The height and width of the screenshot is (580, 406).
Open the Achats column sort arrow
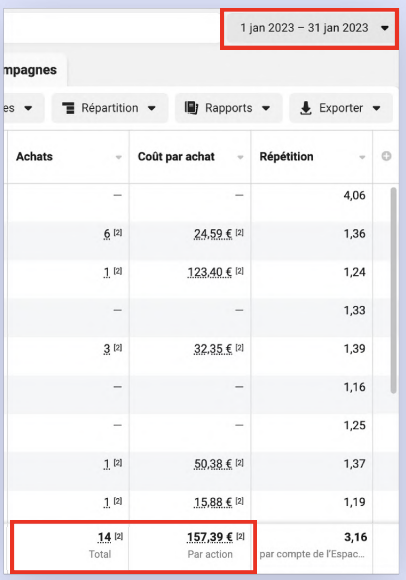118,157
